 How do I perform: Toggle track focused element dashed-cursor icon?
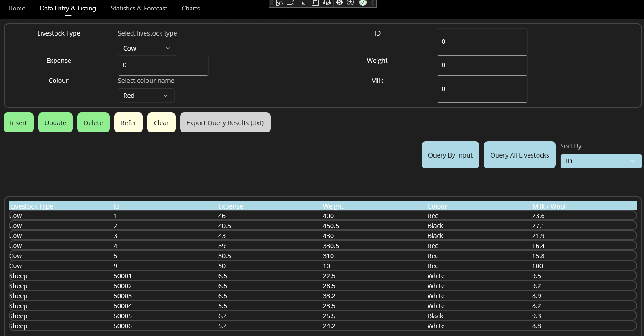pyautogui.click(x=327, y=3)
